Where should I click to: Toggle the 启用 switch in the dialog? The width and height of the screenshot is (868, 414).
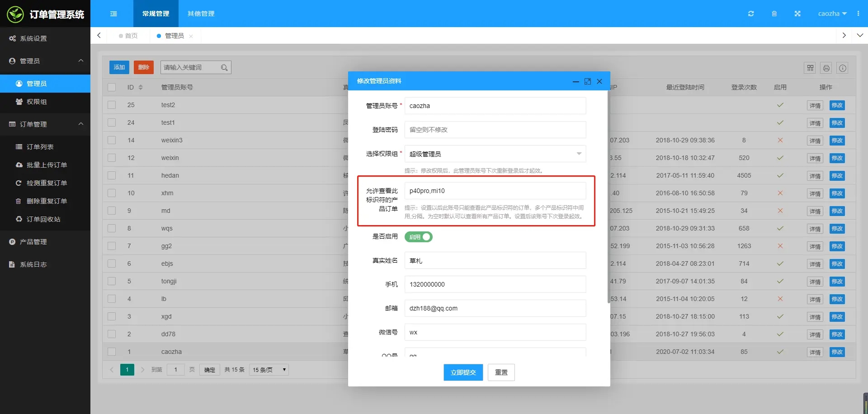(418, 236)
